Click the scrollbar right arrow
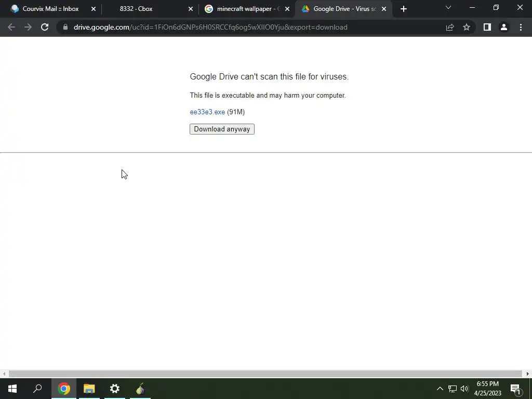Image resolution: width=532 pixels, height=399 pixels. tap(528, 374)
